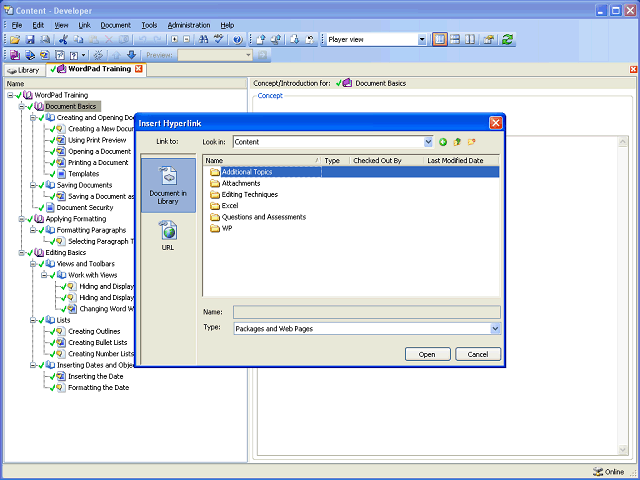Click the Back green arrow in dialog
The width and height of the screenshot is (640, 480).
(x=443, y=142)
